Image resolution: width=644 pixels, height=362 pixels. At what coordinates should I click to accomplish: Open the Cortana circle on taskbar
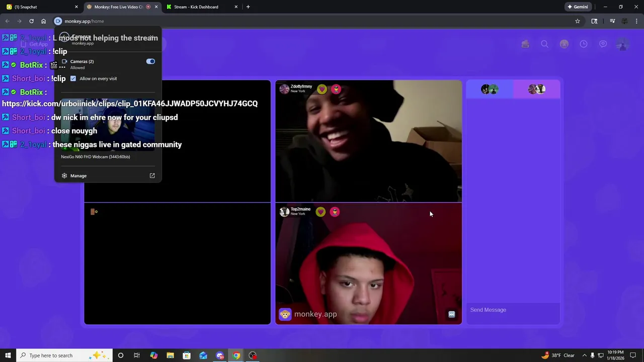[120, 355]
